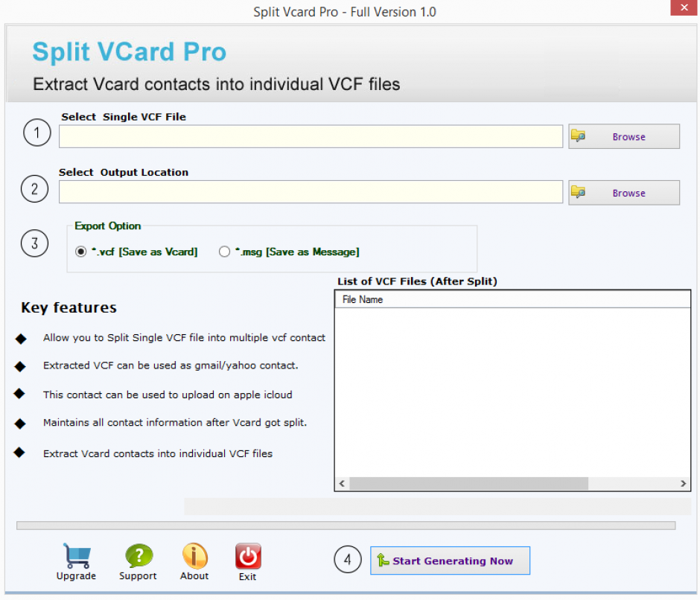Click folder icon beside VCF file field
Screen dimensions: 700x600
(x=578, y=136)
